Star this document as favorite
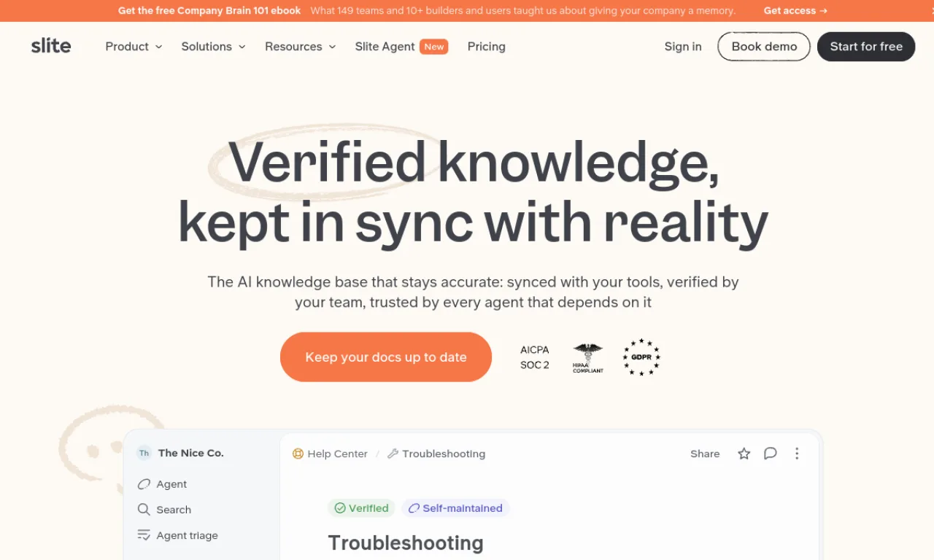Image resolution: width=934 pixels, height=560 pixels. click(x=744, y=454)
